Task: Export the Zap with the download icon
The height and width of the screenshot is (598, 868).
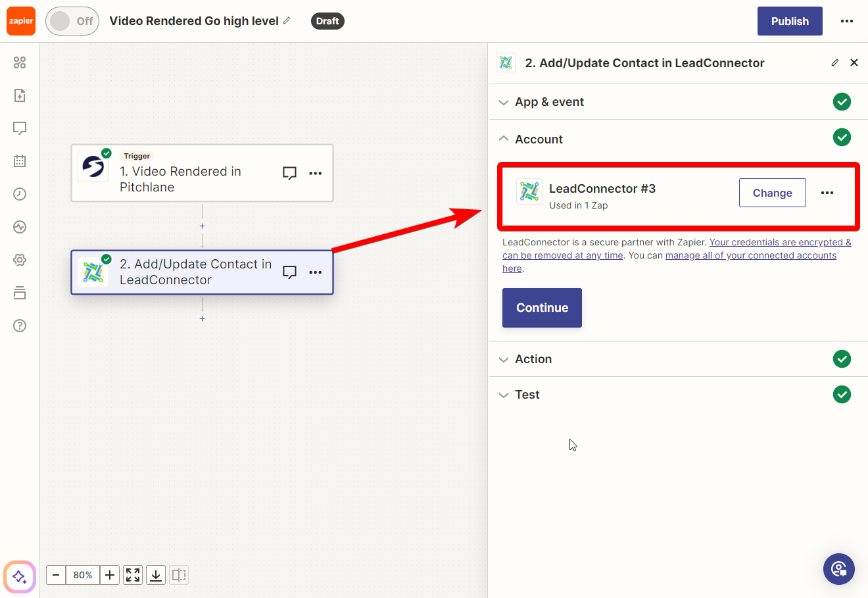Action: click(x=156, y=575)
